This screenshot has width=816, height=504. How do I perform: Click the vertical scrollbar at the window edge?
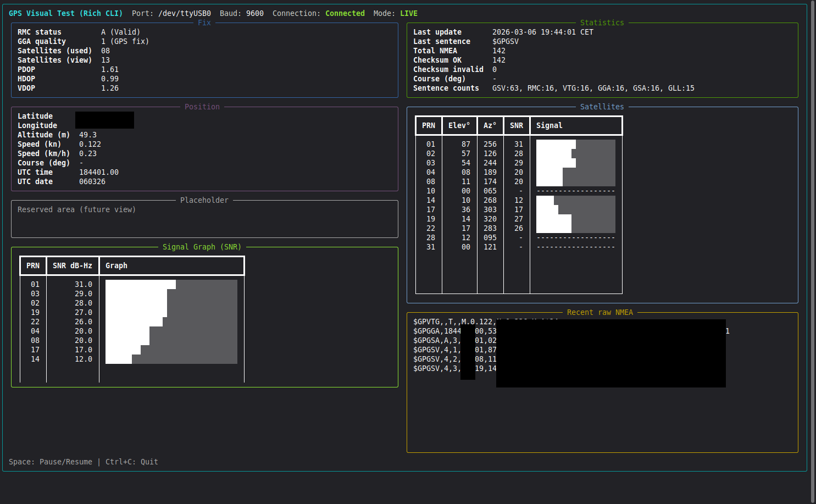[x=813, y=252]
